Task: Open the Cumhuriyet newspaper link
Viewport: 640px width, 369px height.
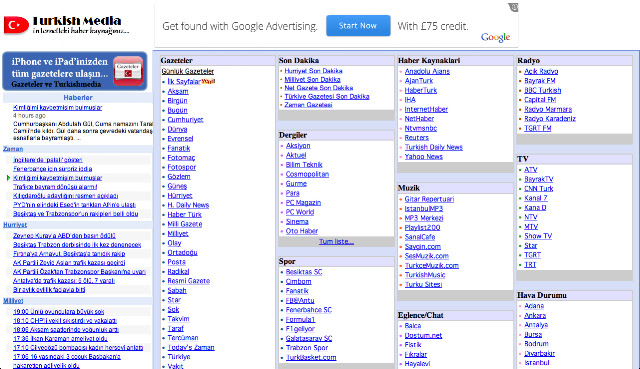Action: [185, 120]
